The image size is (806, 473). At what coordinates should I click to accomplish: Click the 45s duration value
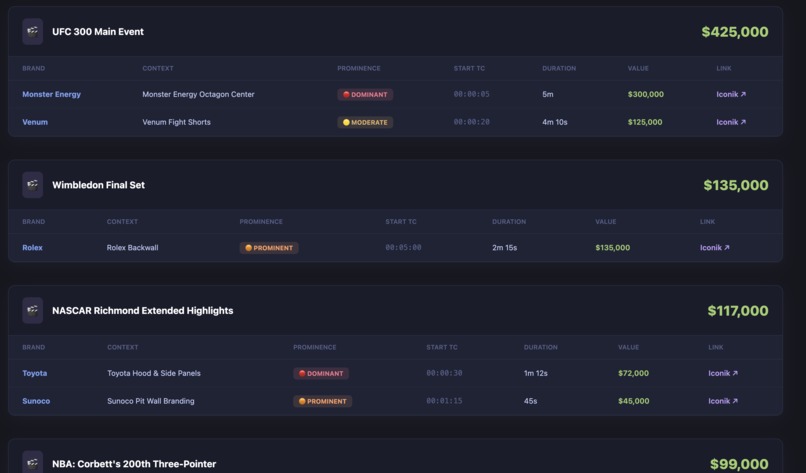coord(530,401)
